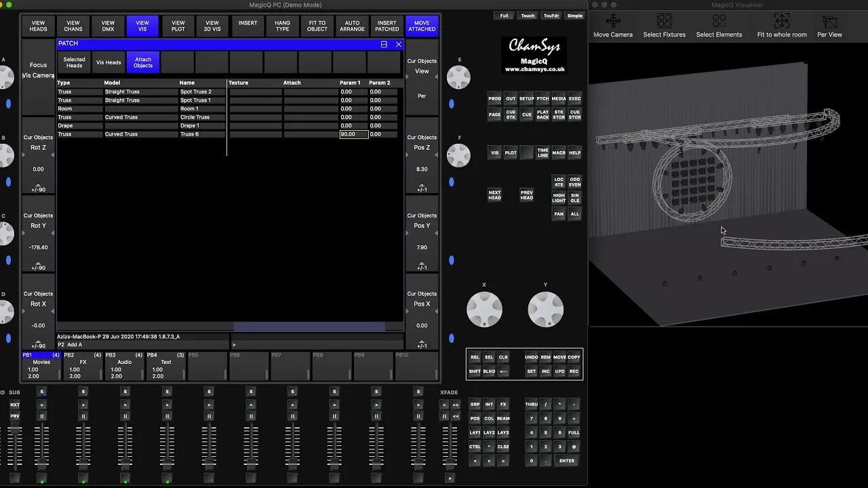
Task: Toggle the S button for PB1
Action: (x=41, y=392)
